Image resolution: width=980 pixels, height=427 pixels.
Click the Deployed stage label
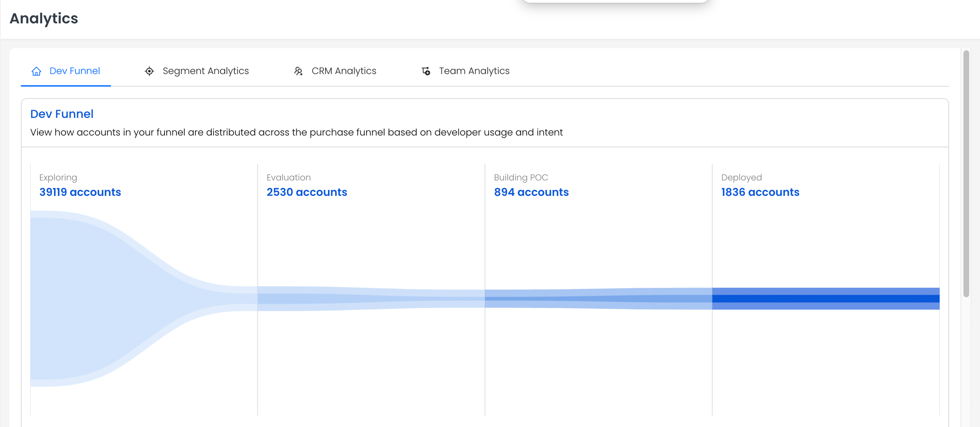coord(741,177)
